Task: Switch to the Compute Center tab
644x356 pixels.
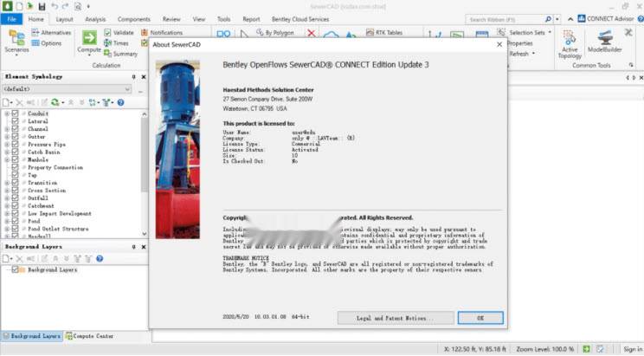Action: (89, 336)
